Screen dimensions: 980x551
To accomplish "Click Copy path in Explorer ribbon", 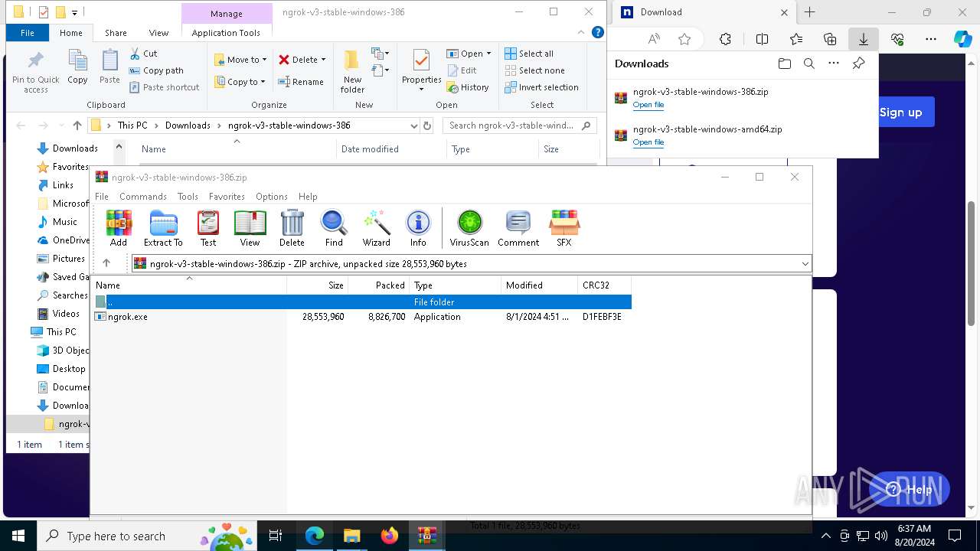I will click(156, 70).
